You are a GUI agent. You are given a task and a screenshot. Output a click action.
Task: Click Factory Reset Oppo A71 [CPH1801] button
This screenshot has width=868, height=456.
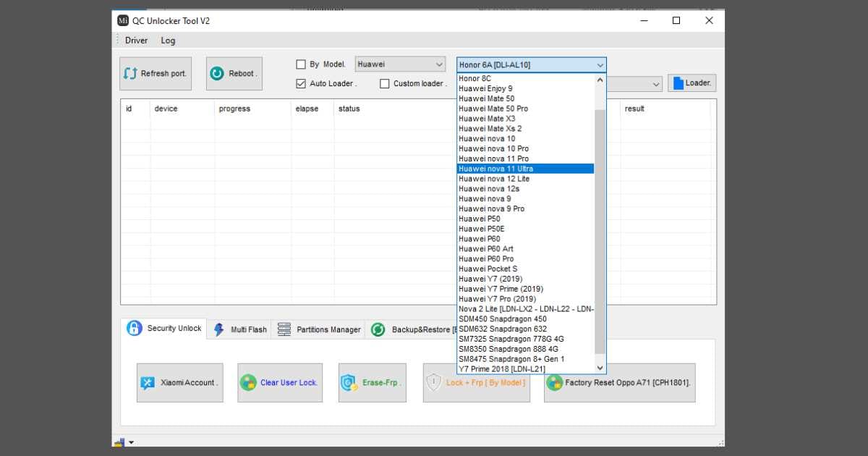619,383
